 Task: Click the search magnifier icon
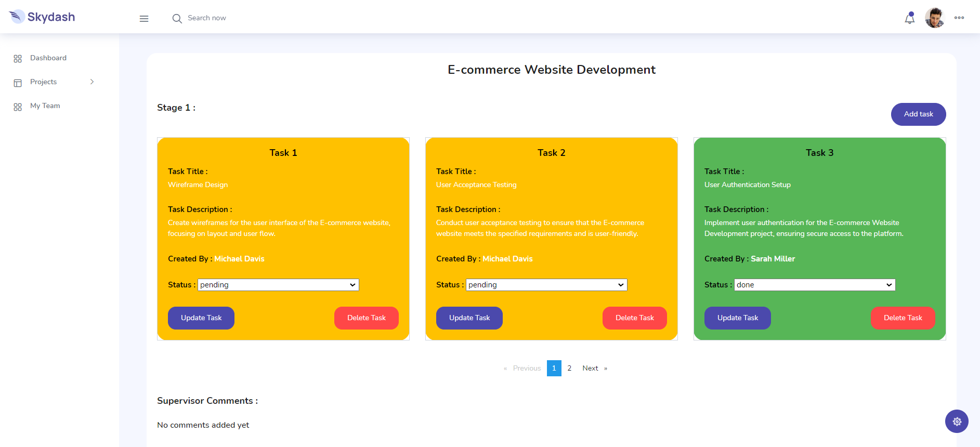point(177,19)
